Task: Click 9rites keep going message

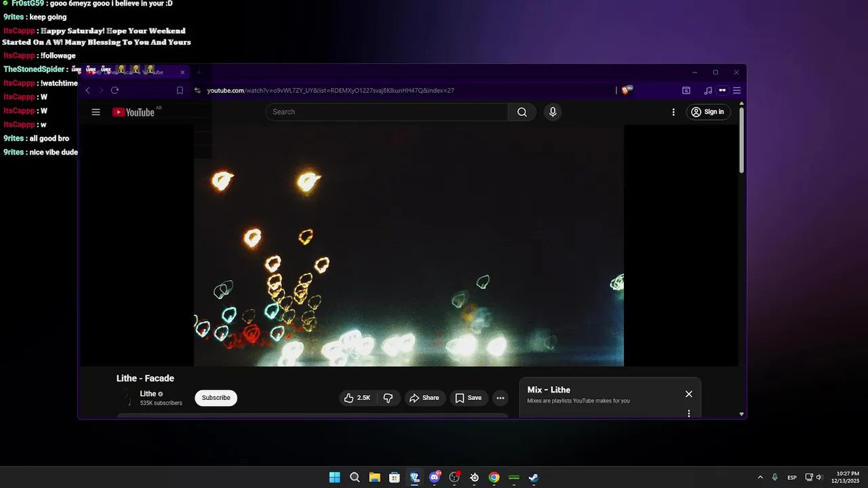Action: pos(35,17)
